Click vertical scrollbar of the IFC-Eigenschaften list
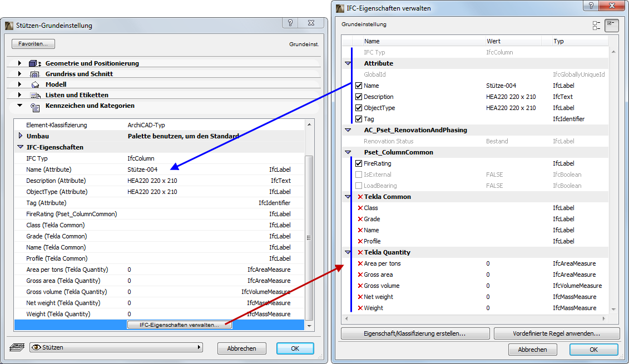Screen dimensions: 629x364 309,238
